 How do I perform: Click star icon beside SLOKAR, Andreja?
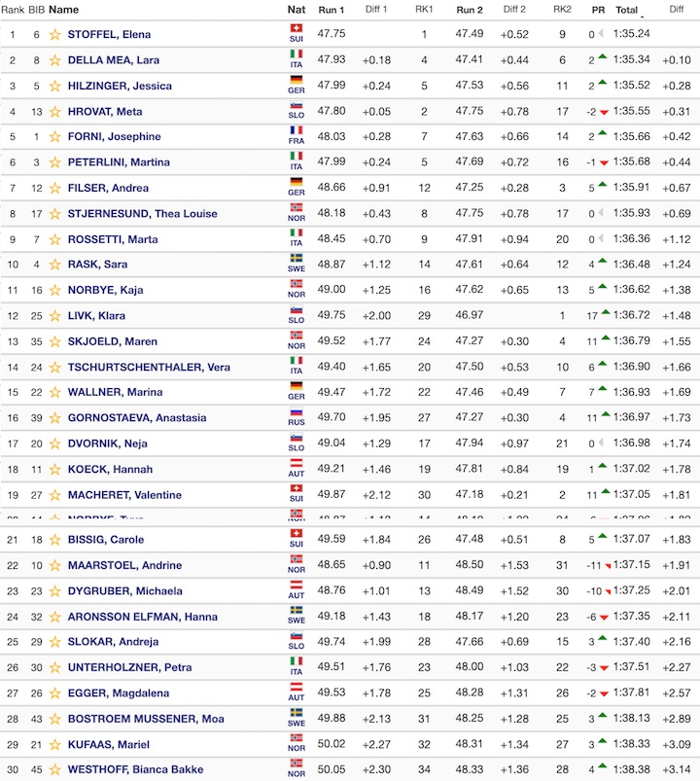tap(54, 642)
